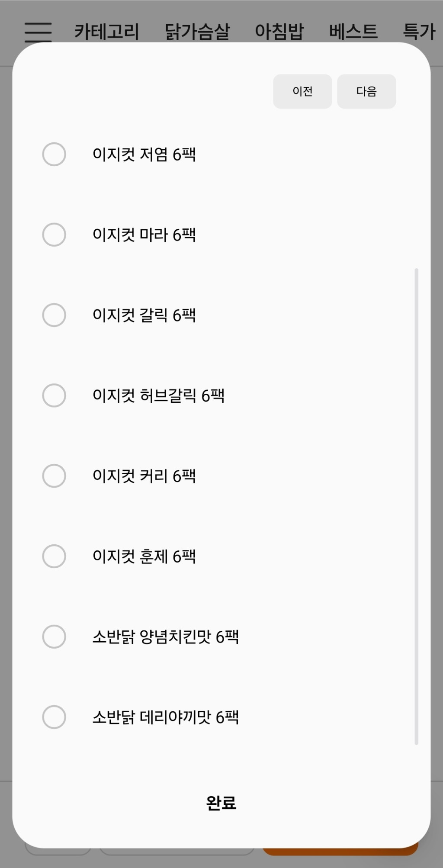Choose the 이지컷 훈제 6팩 option
Screen dimensions: 443x868
point(54,556)
